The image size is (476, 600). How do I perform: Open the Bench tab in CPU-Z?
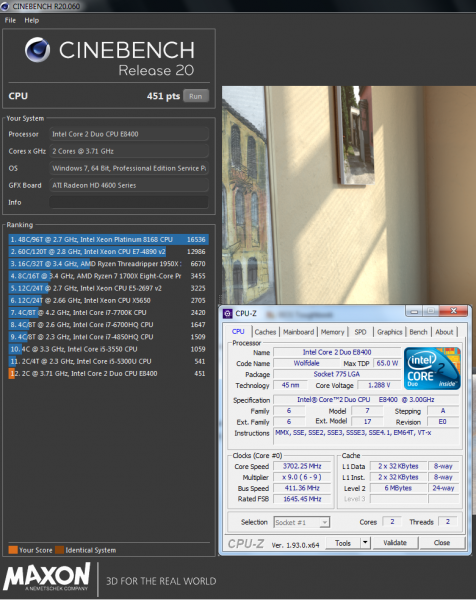click(x=418, y=332)
